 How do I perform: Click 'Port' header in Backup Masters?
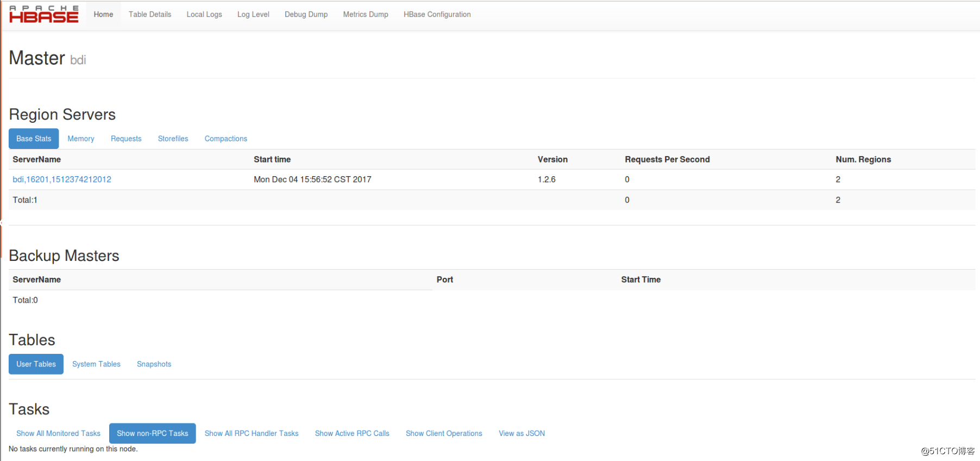point(445,279)
